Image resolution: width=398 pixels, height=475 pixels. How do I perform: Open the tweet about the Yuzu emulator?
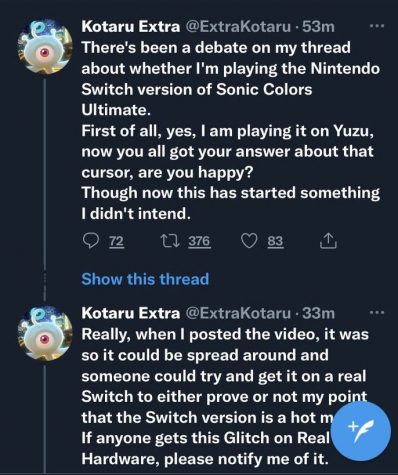(230, 130)
